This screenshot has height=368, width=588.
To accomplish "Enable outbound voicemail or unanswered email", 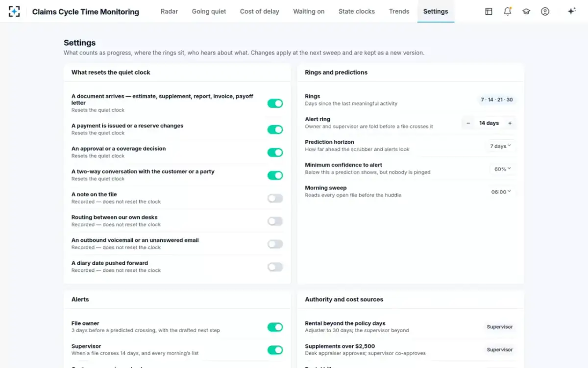I will (275, 244).
